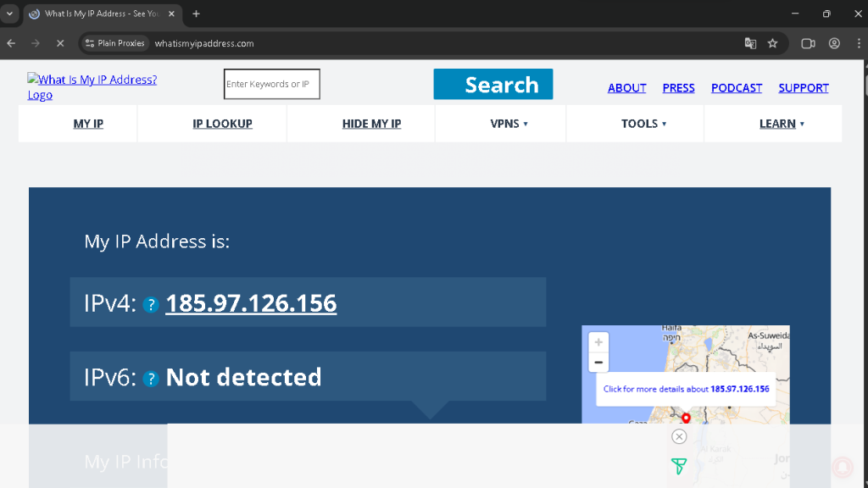
Task: Restore down the browser window
Action: (x=826, y=14)
